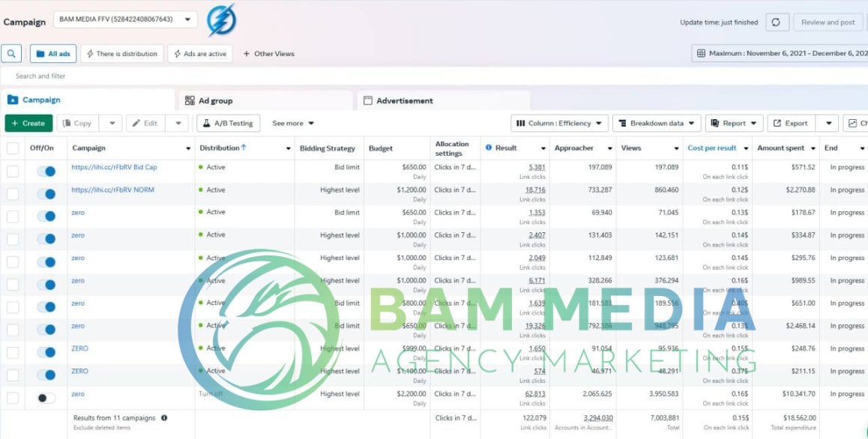This screenshot has width=868, height=439.
Task: Click the blue lightning bolt logo
Action: coord(221,20)
